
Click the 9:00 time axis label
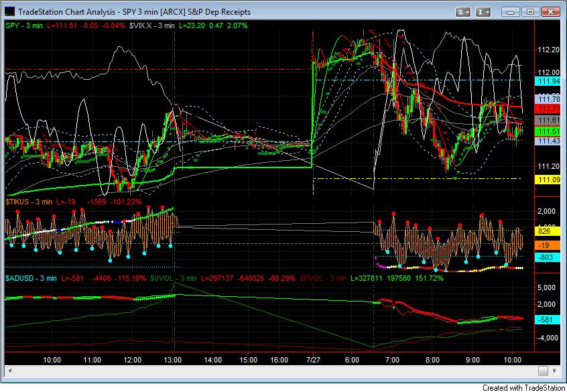coord(472,360)
